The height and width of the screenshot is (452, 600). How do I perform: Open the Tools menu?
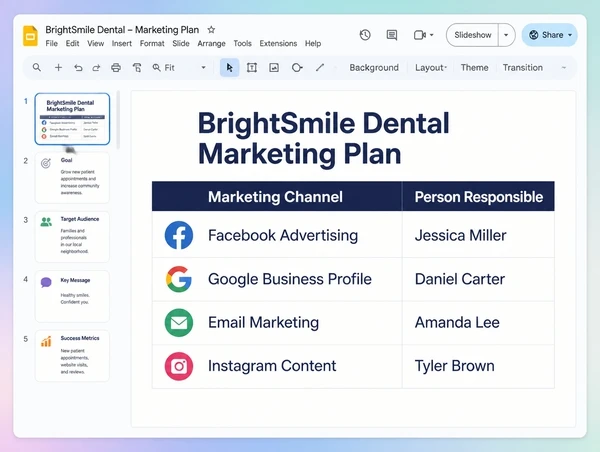tap(242, 43)
